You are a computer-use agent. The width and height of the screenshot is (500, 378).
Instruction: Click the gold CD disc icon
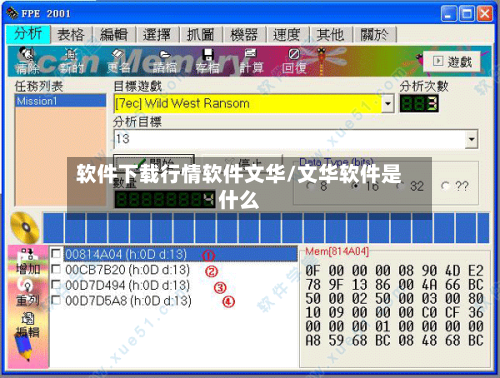[x=25, y=228]
